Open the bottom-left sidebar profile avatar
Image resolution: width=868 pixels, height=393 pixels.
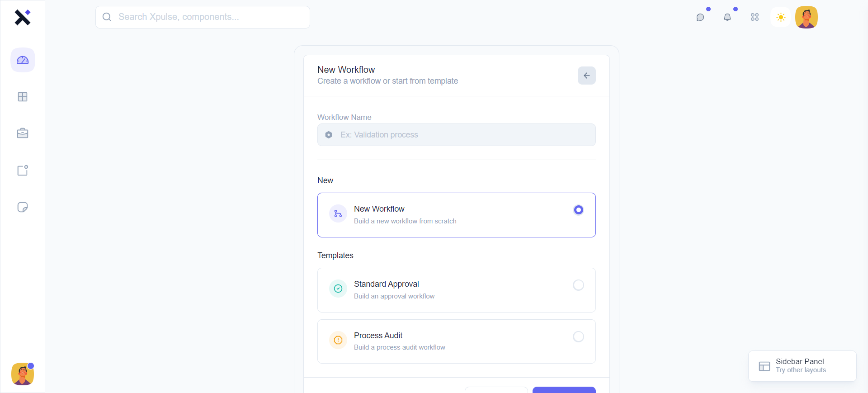coord(23,374)
